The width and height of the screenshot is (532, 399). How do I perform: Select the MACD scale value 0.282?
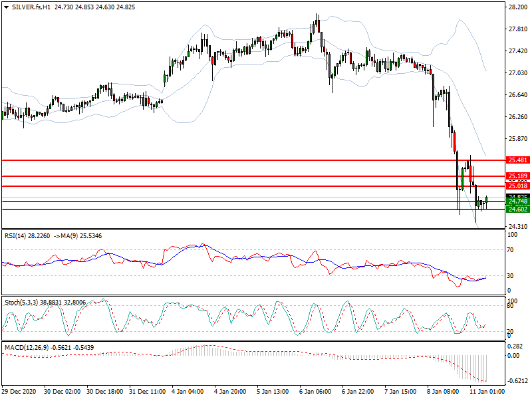pyautogui.click(x=514, y=346)
